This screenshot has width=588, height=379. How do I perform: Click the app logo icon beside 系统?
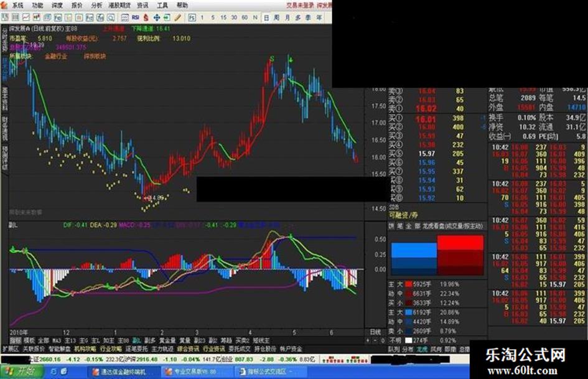coord(4,5)
